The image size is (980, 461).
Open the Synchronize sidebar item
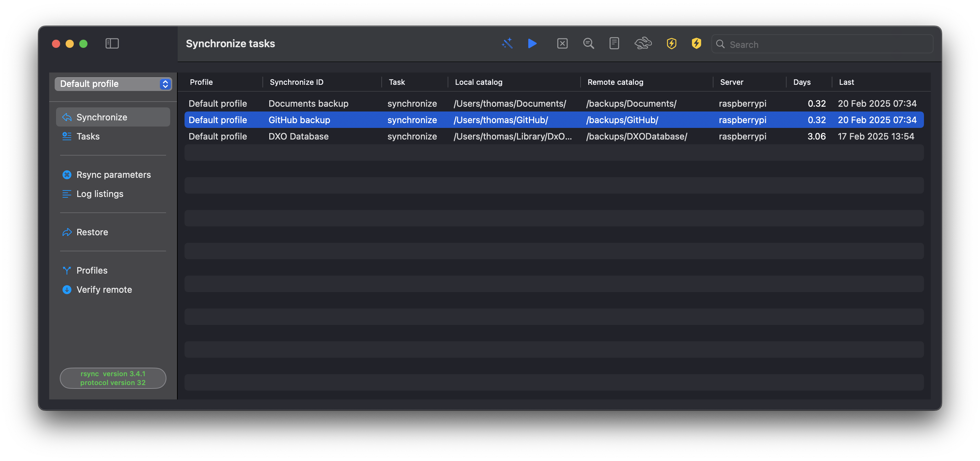tap(113, 117)
